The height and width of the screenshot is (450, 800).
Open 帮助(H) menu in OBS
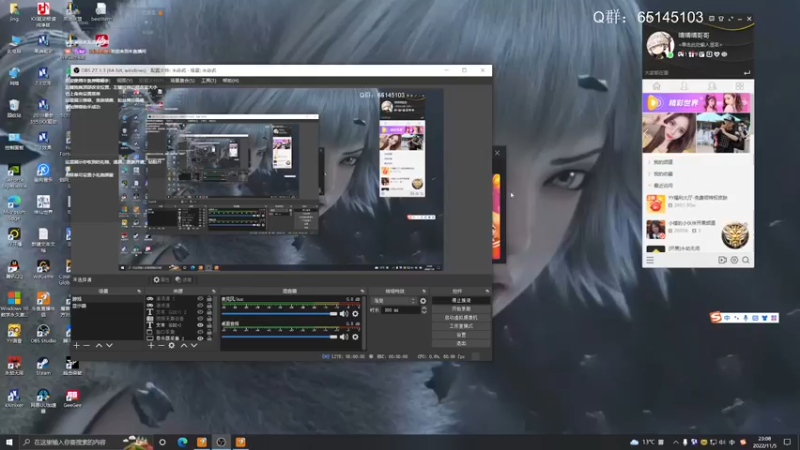231,81
